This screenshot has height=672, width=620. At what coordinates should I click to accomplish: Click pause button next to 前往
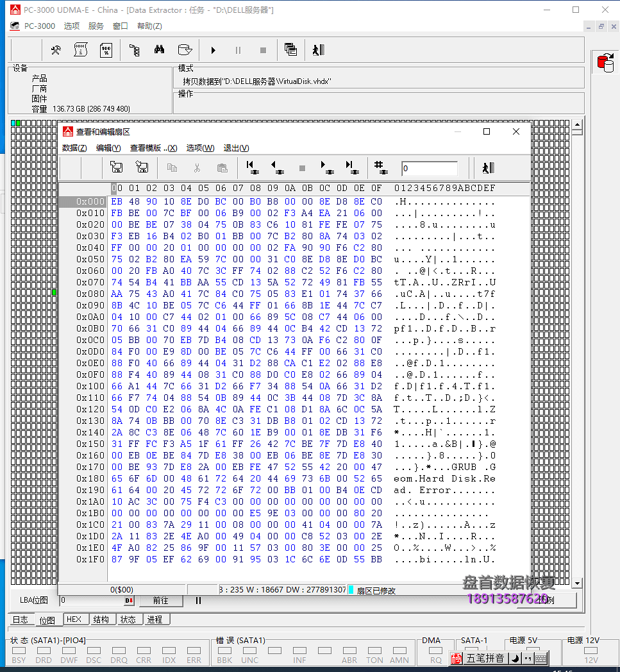coord(198,600)
